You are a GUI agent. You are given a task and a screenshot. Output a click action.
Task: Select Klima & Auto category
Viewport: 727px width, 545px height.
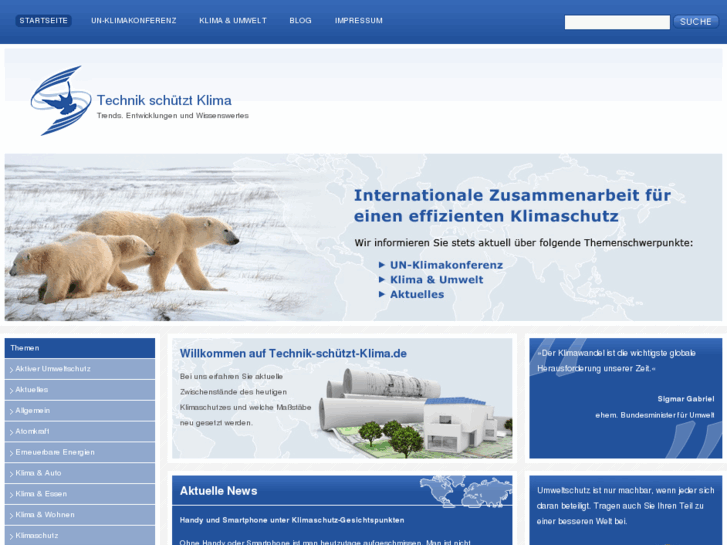click(80, 473)
